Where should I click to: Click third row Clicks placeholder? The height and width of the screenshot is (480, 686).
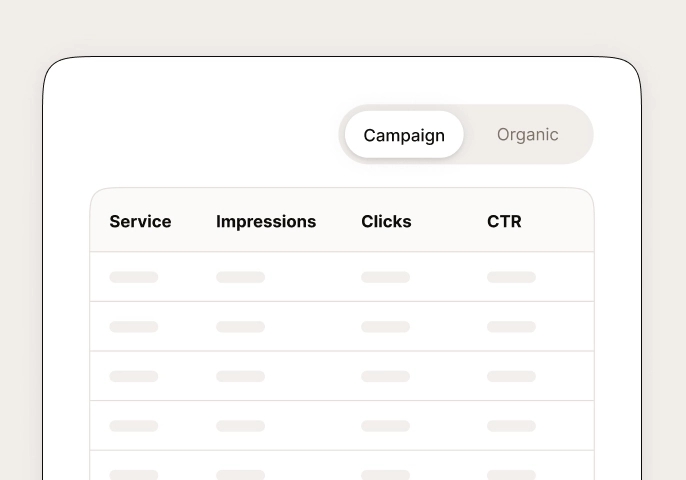point(385,376)
